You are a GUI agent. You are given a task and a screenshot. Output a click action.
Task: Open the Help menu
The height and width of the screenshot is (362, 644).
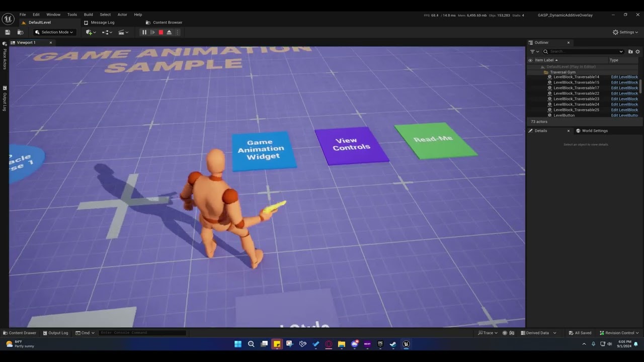pos(138,15)
